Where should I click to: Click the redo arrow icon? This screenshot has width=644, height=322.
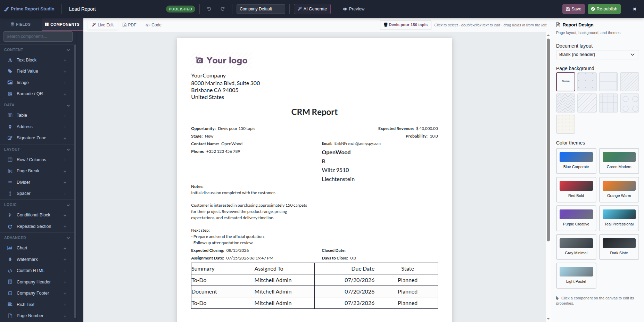(223, 9)
